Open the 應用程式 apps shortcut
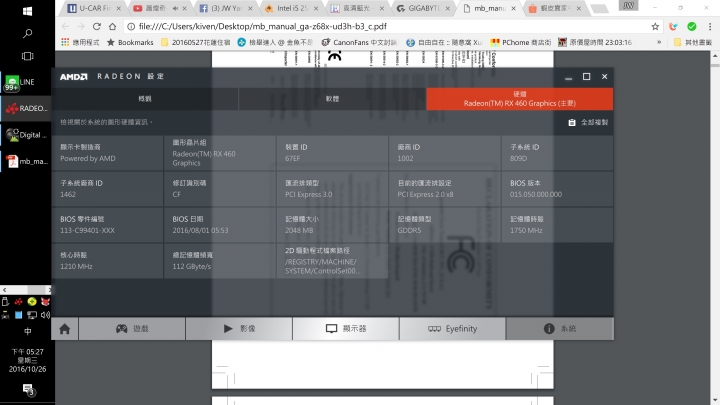Viewport: 720px width, 405px height. click(x=80, y=42)
